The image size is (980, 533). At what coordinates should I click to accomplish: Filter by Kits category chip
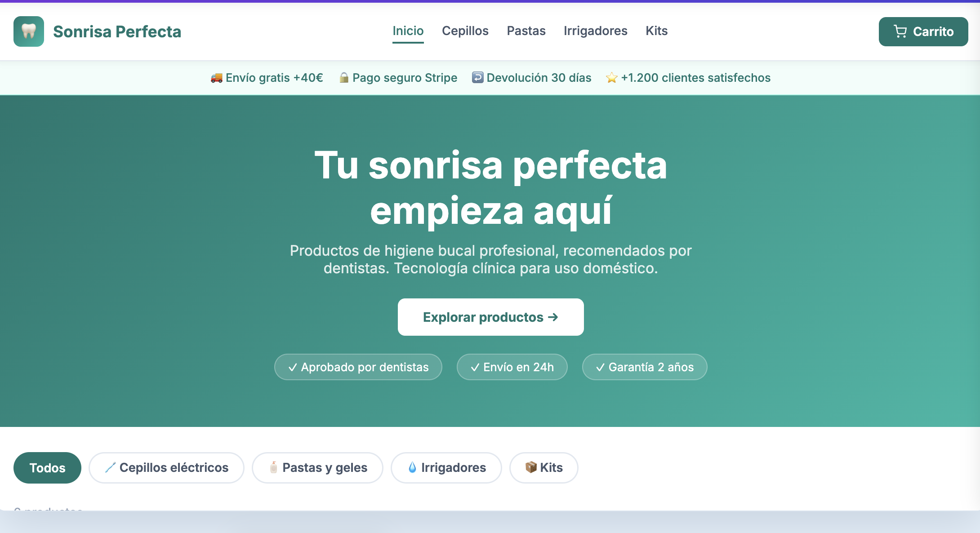coord(543,468)
